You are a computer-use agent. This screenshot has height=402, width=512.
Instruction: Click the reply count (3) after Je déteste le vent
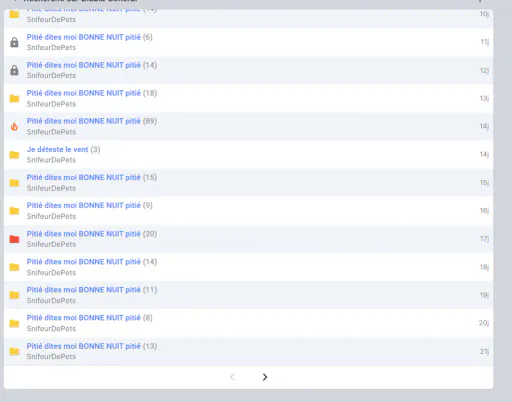click(95, 149)
